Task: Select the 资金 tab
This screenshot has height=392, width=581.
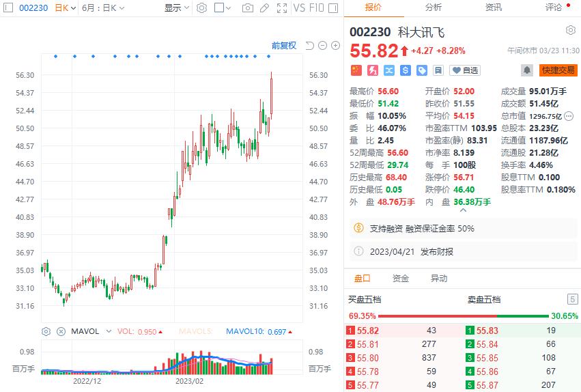Action: tap(401, 278)
